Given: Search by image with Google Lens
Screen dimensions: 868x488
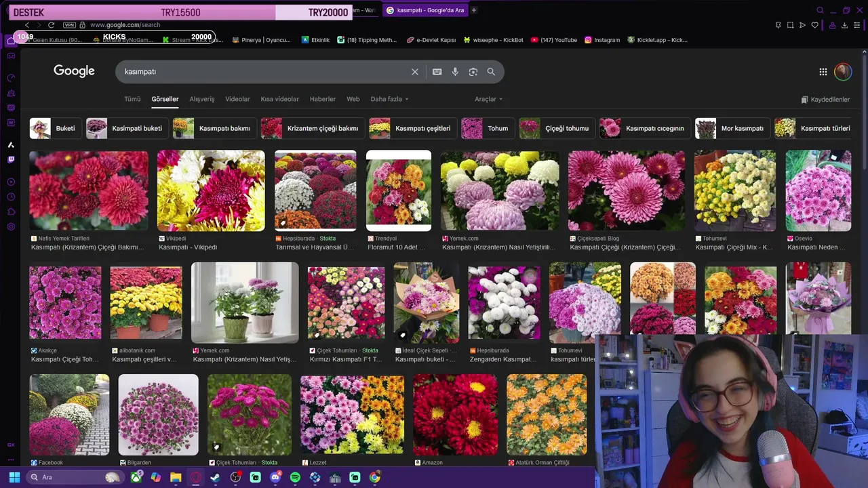Looking at the screenshot, I should 473,72.
